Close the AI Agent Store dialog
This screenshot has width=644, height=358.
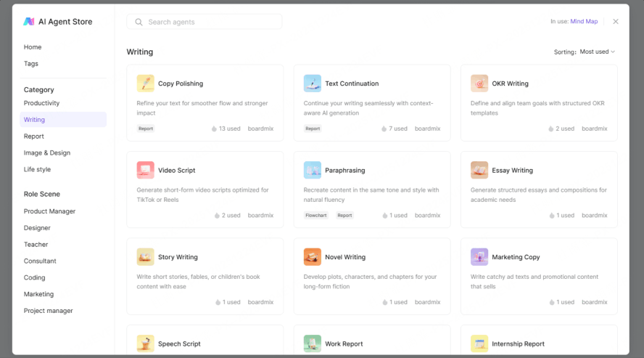(616, 22)
